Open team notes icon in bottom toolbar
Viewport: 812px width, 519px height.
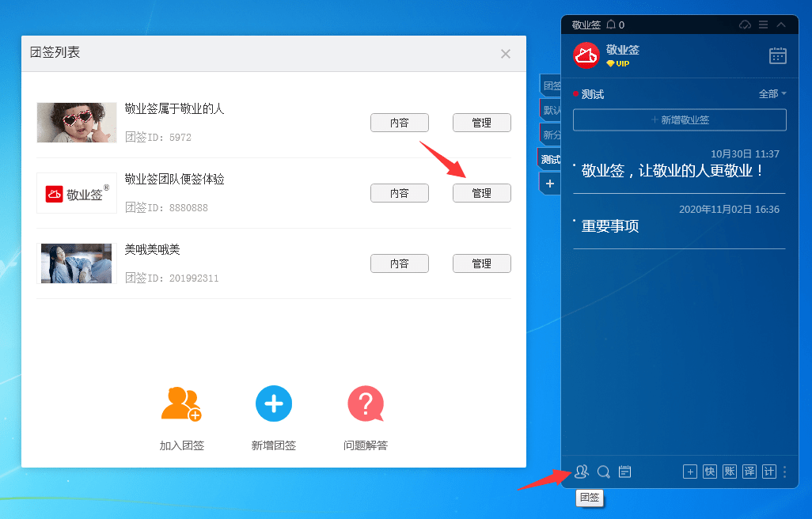[582, 472]
